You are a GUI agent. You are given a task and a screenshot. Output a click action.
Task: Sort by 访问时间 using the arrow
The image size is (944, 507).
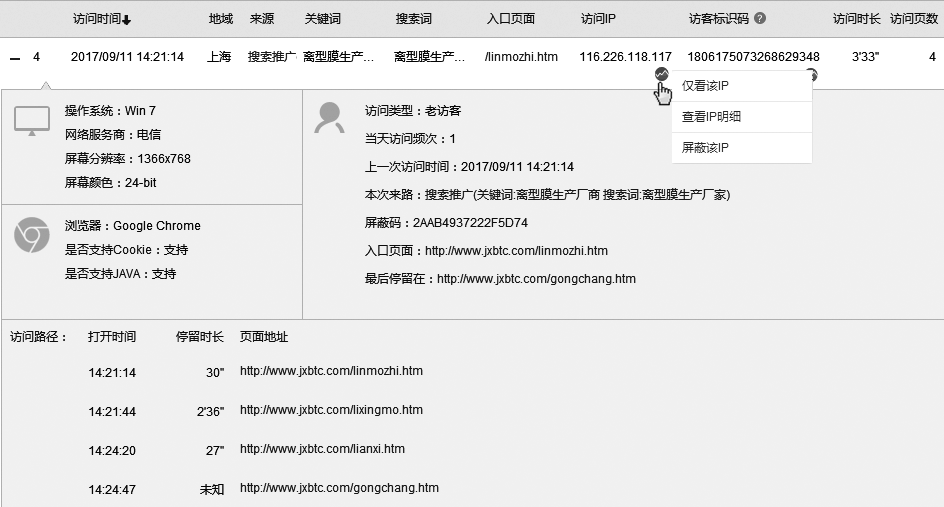[126, 19]
